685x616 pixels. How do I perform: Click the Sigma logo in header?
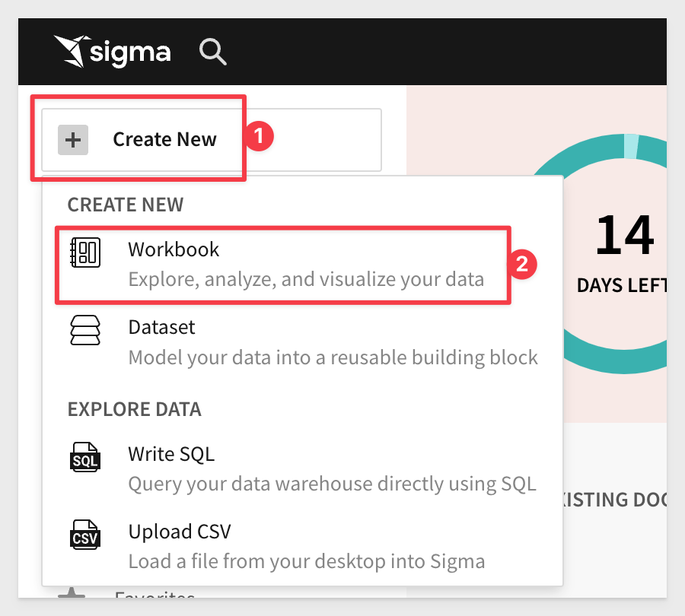pyautogui.click(x=113, y=52)
